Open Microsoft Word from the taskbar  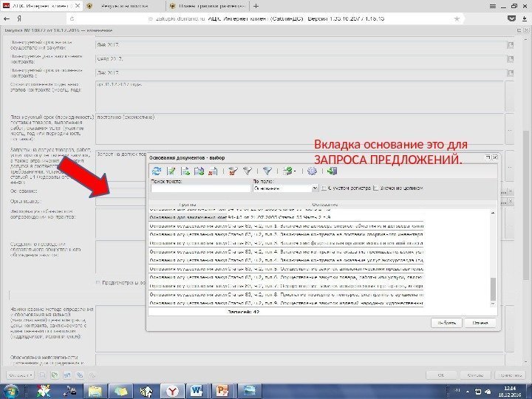tap(197, 392)
